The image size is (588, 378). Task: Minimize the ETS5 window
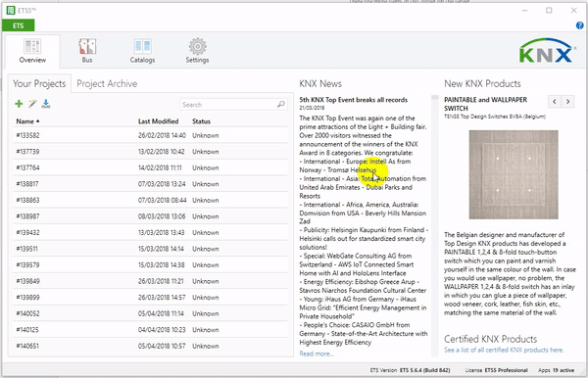pyautogui.click(x=524, y=11)
